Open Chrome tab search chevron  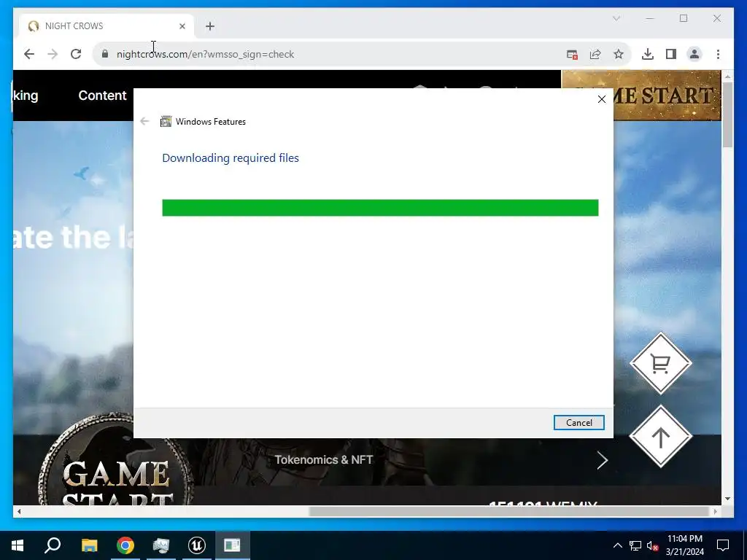pos(616,18)
